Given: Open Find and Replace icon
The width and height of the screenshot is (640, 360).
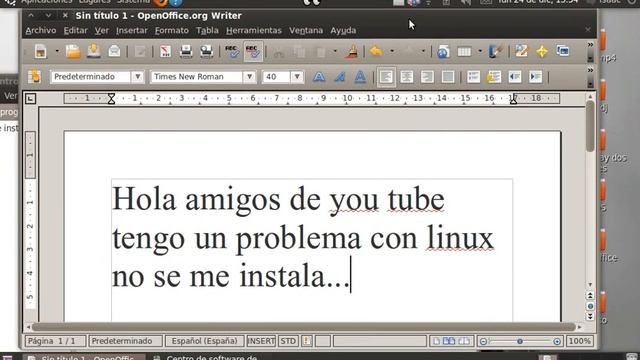Looking at the screenshot, I should click(521, 51).
